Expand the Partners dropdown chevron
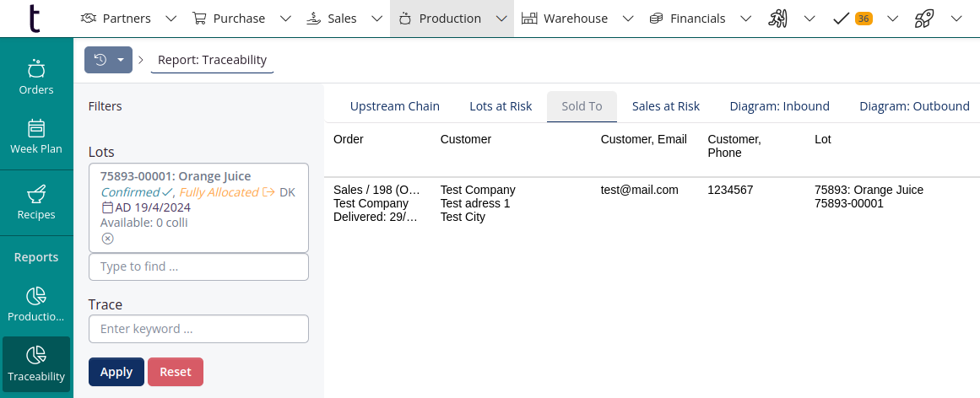The image size is (980, 398). [x=171, y=19]
